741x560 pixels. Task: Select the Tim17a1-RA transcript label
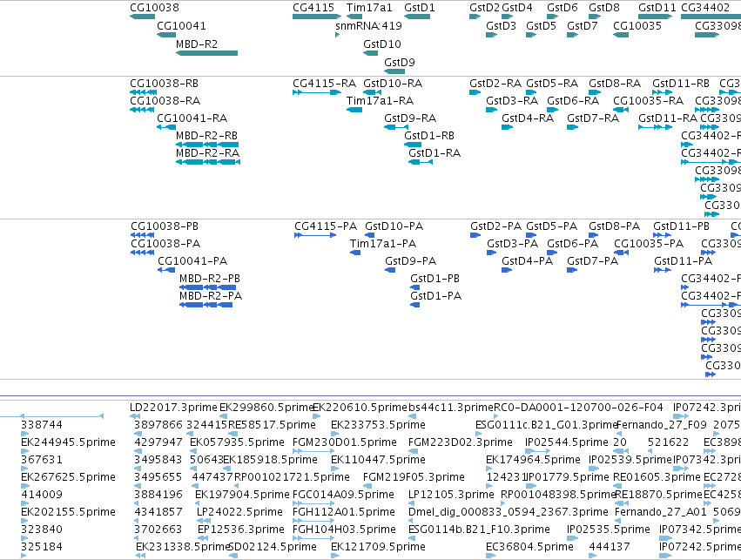click(380, 101)
